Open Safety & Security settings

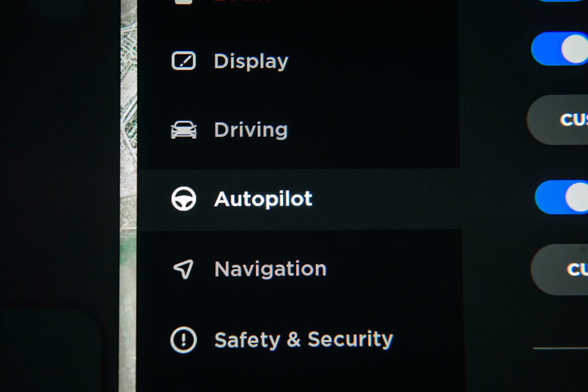point(303,340)
